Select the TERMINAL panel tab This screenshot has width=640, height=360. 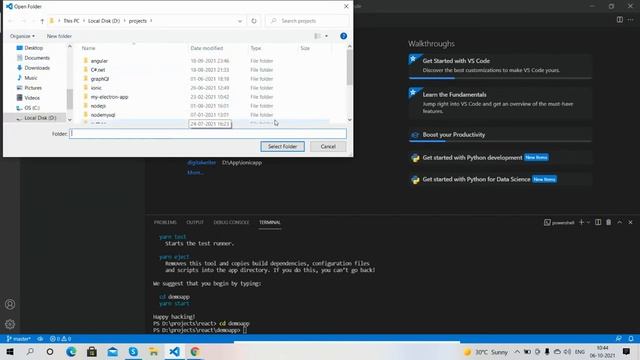[270, 222]
